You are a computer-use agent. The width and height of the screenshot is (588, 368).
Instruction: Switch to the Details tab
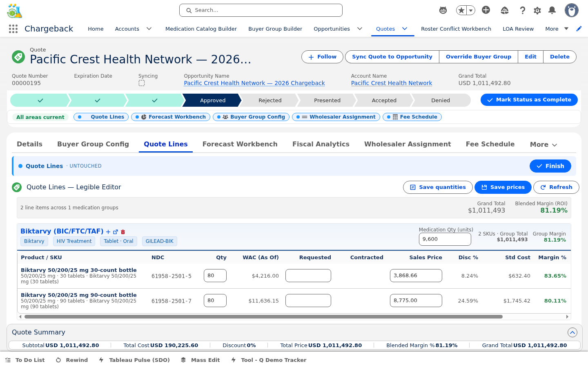pyautogui.click(x=29, y=144)
